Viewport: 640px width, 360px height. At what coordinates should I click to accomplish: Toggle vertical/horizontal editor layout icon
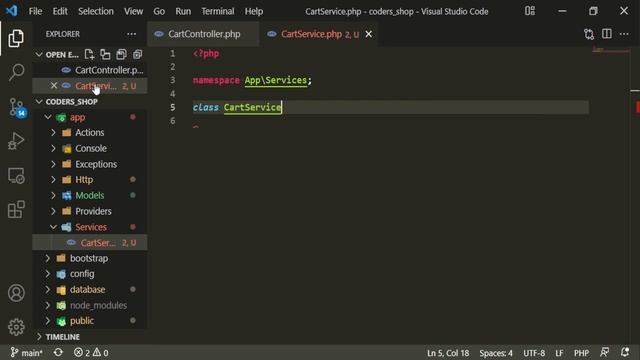pos(105,54)
